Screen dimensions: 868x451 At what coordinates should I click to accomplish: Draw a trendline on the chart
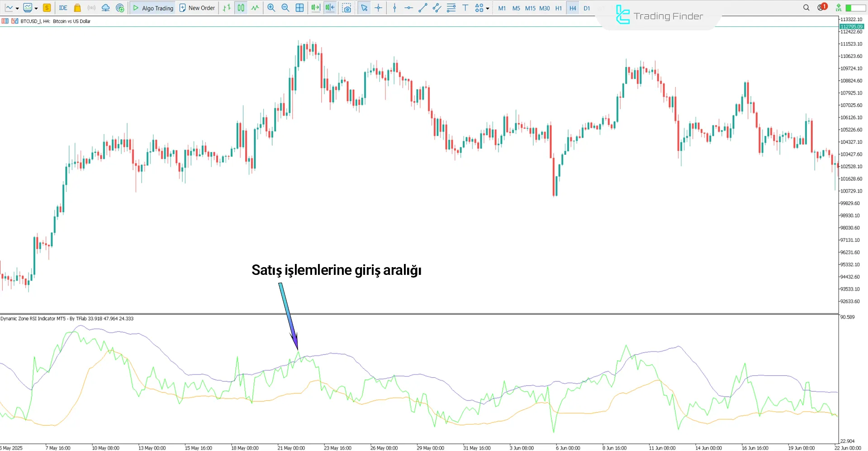click(423, 8)
